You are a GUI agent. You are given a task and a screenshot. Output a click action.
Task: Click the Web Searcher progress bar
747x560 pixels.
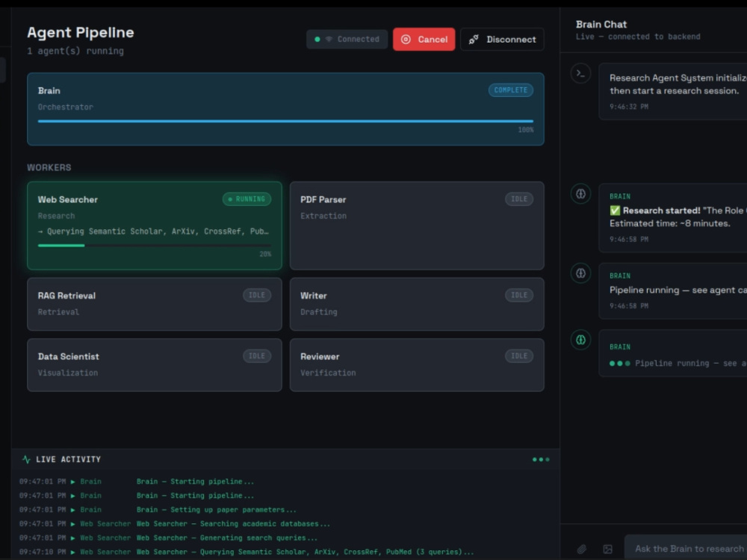pyautogui.click(x=155, y=246)
